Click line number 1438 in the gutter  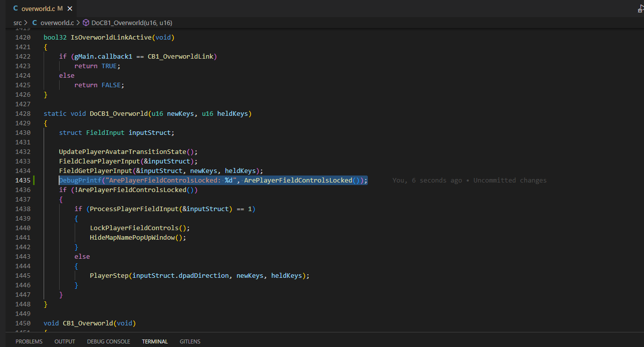point(23,209)
